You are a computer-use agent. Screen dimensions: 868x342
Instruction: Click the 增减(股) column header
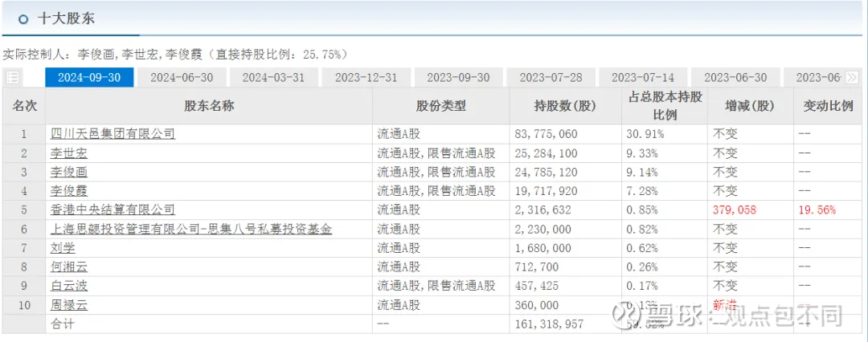point(750,106)
